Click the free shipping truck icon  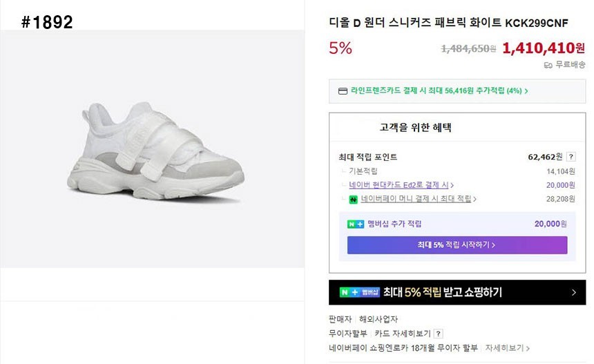[x=548, y=65]
